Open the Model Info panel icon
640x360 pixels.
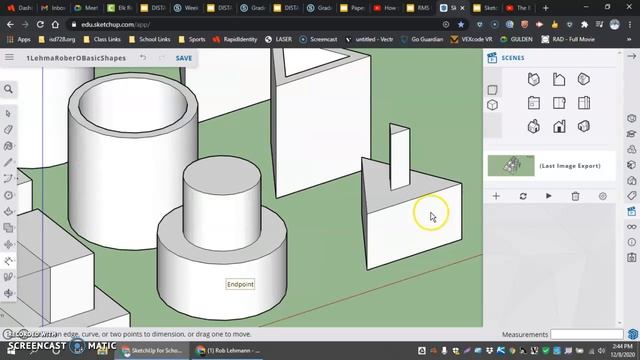click(x=631, y=242)
